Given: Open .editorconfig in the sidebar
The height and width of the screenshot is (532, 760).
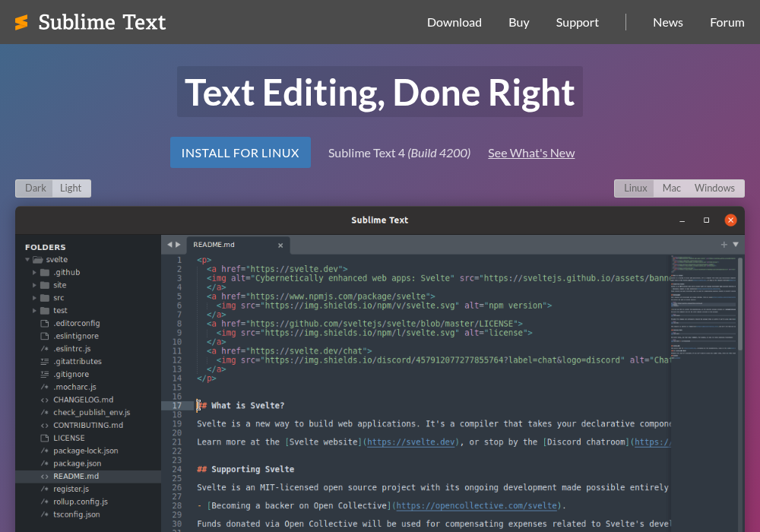Looking at the screenshot, I should [77, 323].
